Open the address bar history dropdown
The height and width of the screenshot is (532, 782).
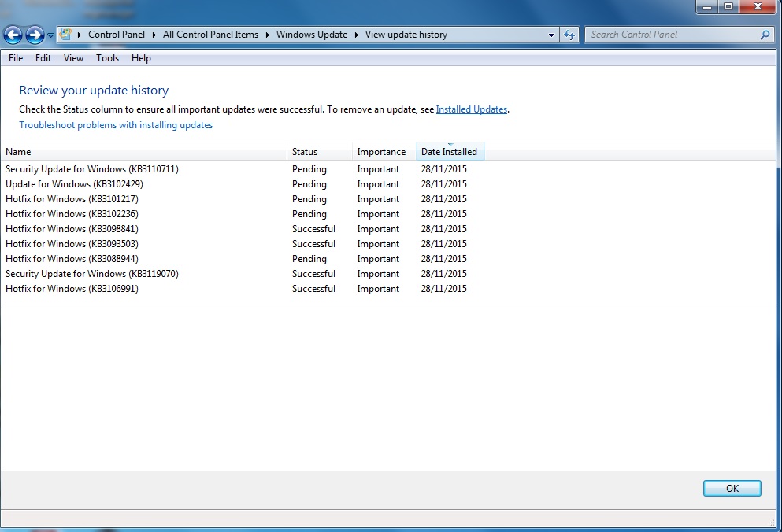tap(551, 35)
